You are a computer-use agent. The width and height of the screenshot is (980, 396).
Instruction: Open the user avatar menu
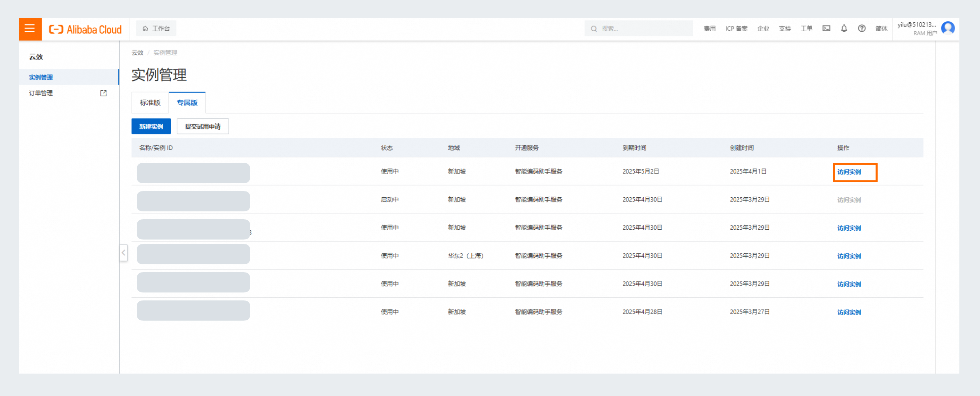(948, 28)
